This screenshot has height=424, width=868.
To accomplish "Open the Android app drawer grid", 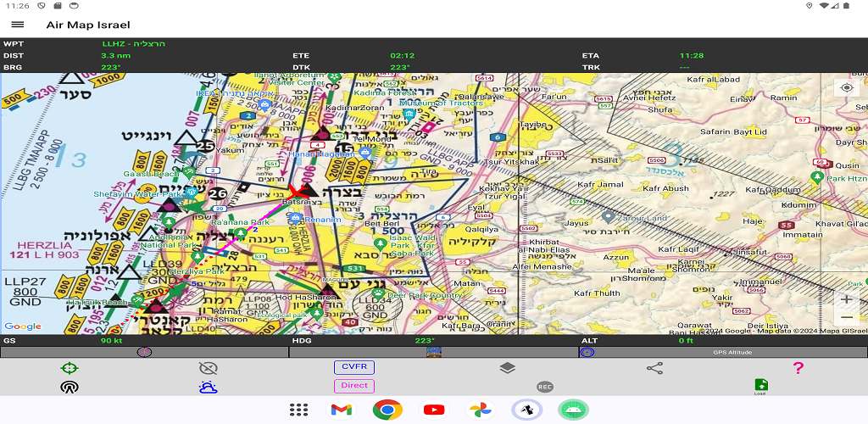I will (299, 410).
